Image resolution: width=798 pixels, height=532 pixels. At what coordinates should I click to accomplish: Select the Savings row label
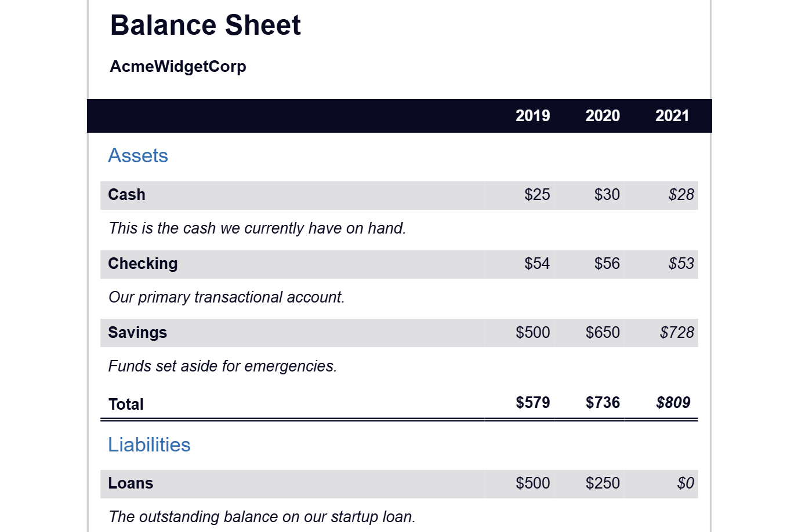pyautogui.click(x=137, y=333)
